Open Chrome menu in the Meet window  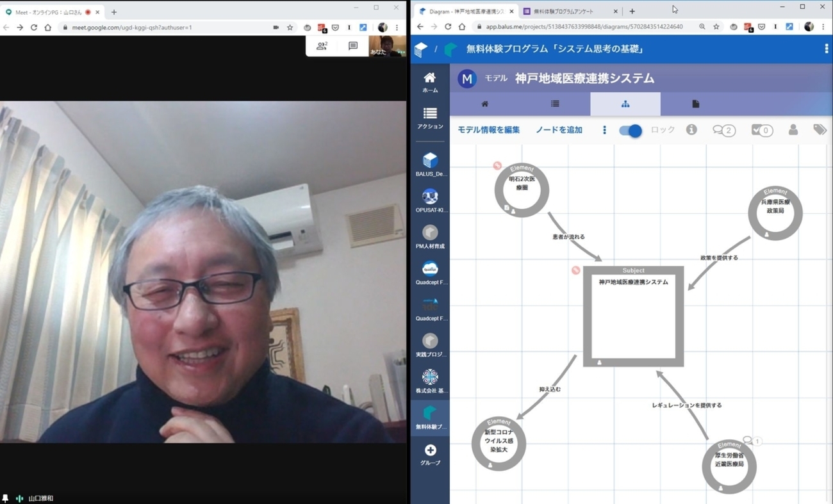(x=397, y=28)
